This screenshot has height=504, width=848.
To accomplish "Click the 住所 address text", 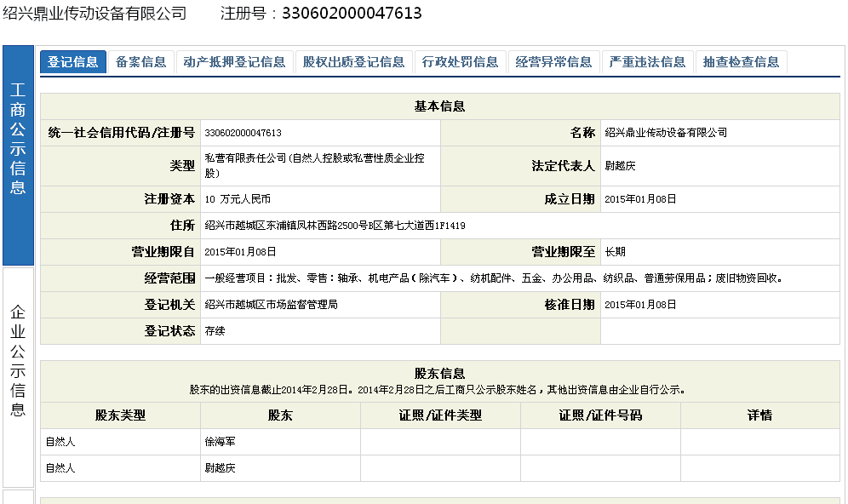I will (x=335, y=226).
